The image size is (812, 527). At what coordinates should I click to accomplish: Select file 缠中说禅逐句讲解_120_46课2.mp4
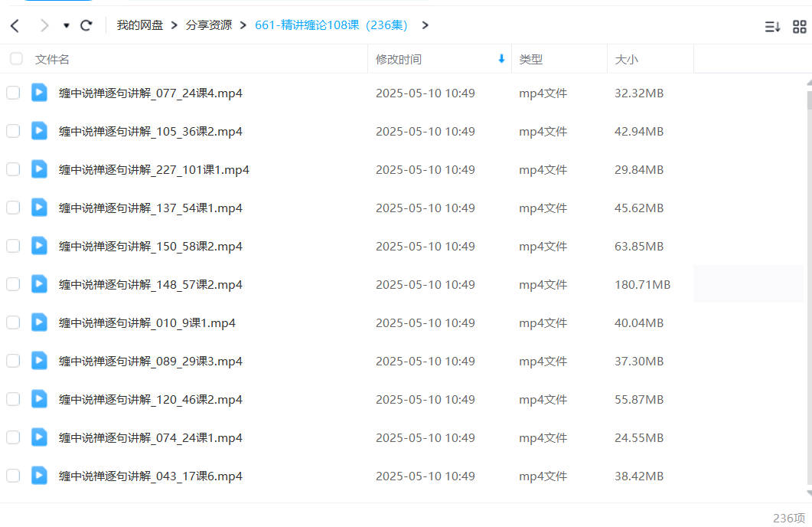pos(151,400)
